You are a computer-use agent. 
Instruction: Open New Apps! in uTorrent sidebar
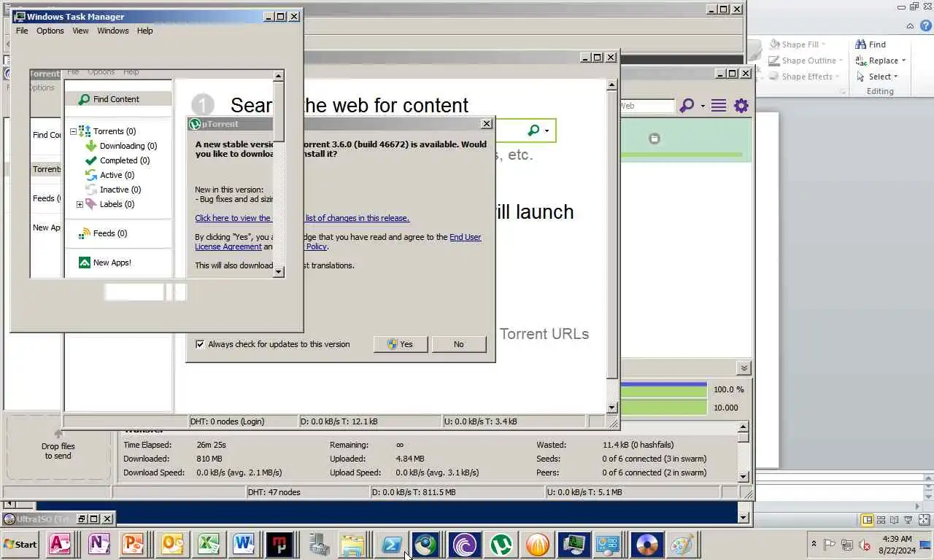[x=105, y=262]
